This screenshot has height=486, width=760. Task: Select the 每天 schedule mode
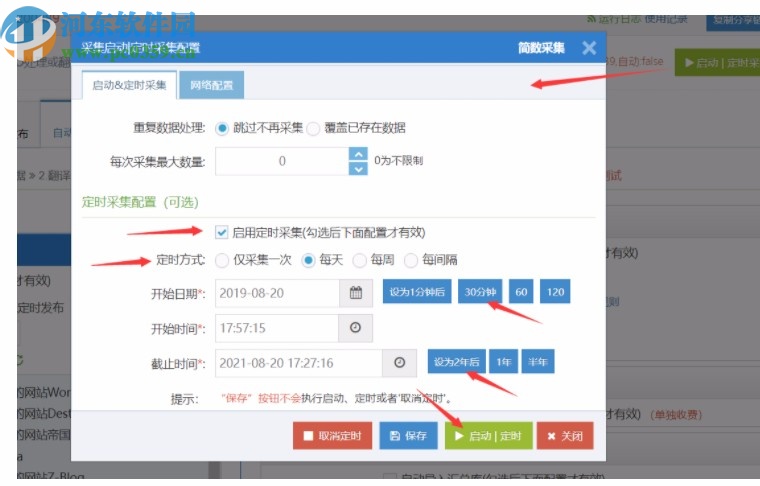[308, 261]
